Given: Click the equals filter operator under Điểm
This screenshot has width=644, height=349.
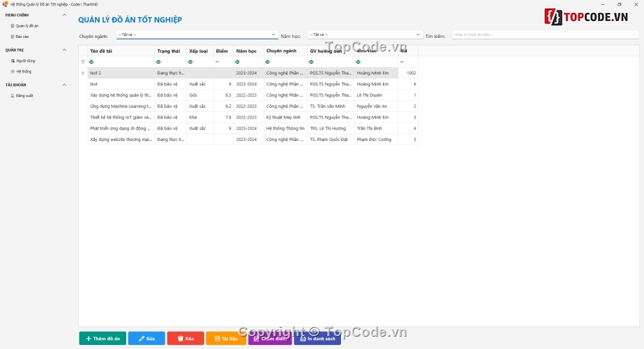Looking at the screenshot, I should point(218,62).
